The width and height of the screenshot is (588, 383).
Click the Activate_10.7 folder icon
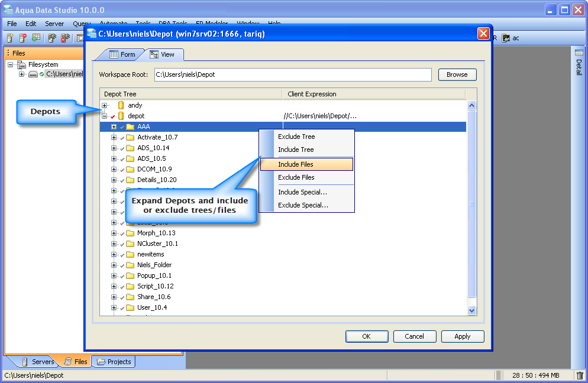[130, 137]
